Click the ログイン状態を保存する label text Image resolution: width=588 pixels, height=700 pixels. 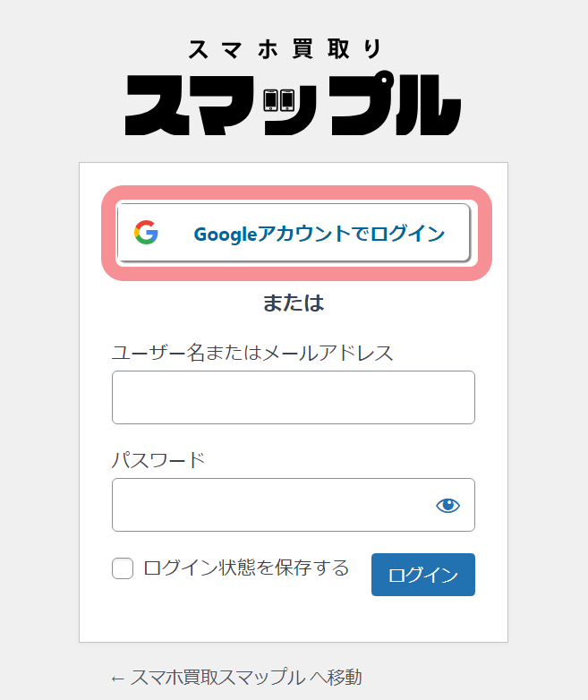click(246, 568)
